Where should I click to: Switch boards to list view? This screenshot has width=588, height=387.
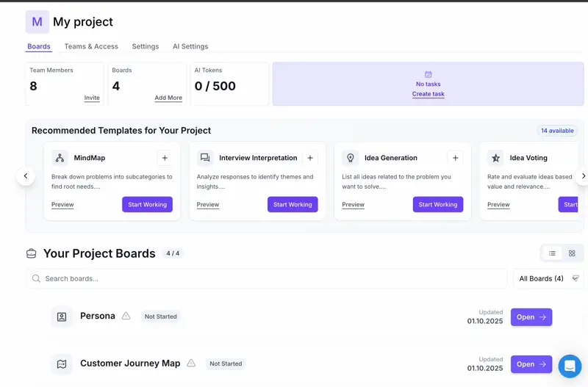point(552,253)
